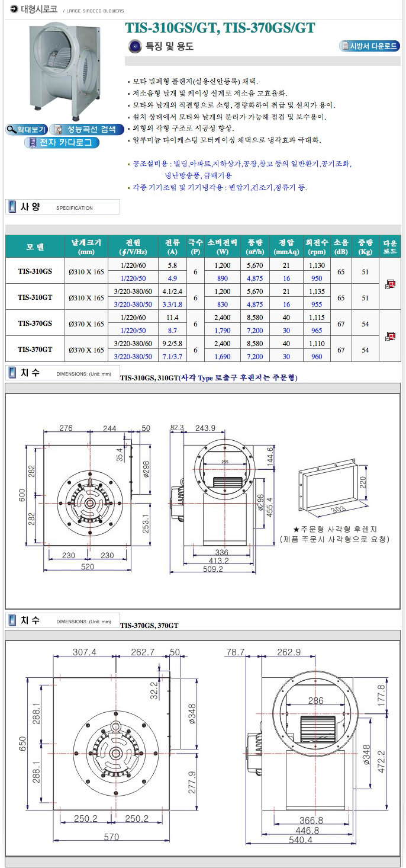This screenshot has height=868, width=406.
Task: Click the TIS-310GS model name in table
Action: [x=35, y=271]
